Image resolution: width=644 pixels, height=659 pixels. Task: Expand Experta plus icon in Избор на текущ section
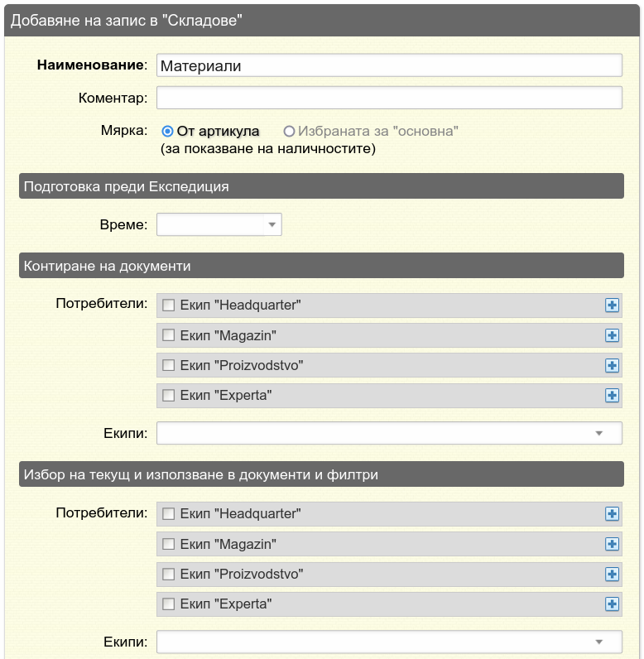click(x=612, y=604)
